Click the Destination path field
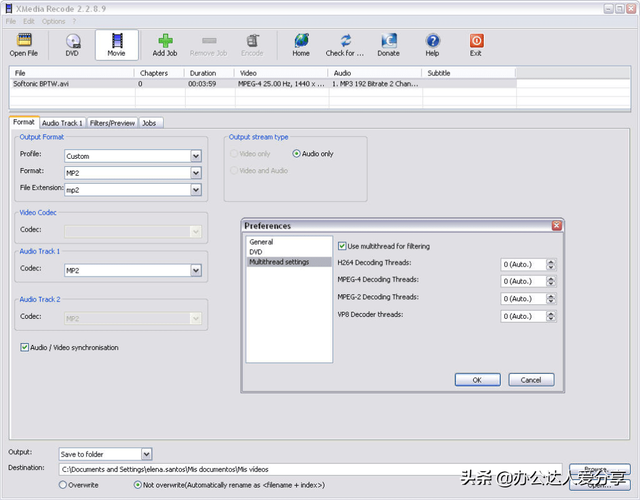 click(x=310, y=469)
